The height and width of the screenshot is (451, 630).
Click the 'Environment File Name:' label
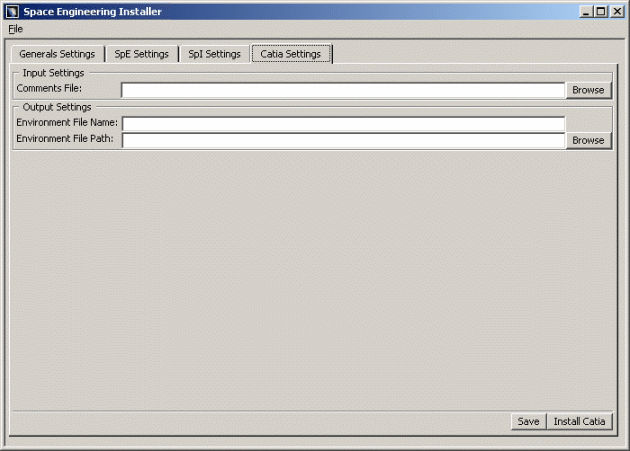[67, 122]
